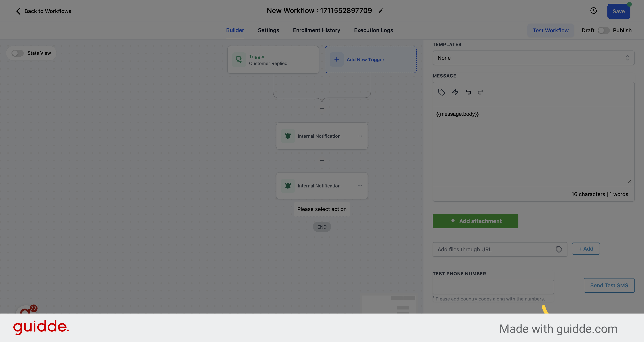Viewport: 644px width, 342px height.
Task: Edit workflow name with the pencil icon
Action: (381, 11)
